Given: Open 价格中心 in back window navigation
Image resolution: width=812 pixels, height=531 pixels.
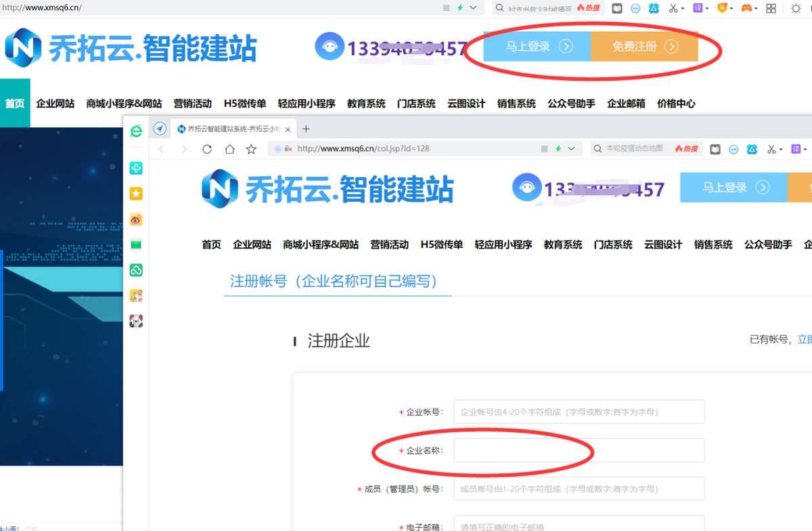Looking at the screenshot, I should tap(676, 104).
